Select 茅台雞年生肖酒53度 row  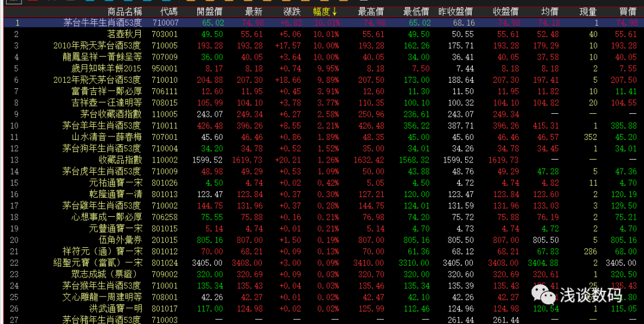[324, 205]
